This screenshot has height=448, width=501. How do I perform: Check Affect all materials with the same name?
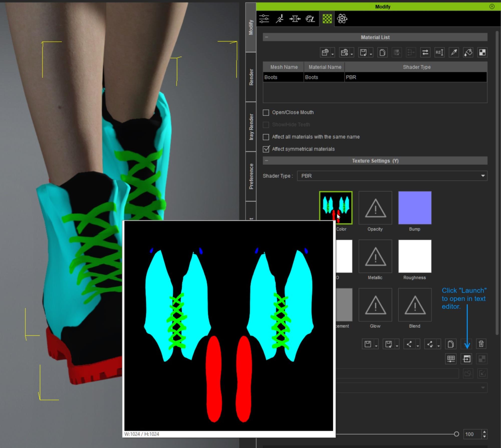pyautogui.click(x=266, y=137)
